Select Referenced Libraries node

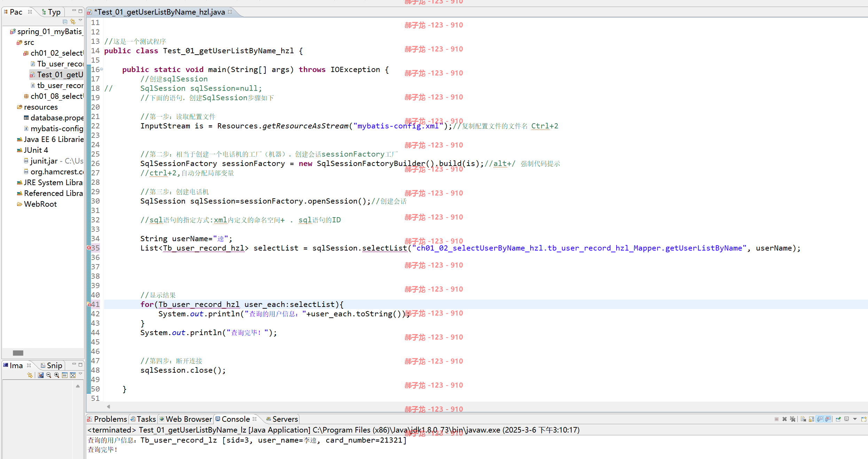pyautogui.click(x=50, y=193)
